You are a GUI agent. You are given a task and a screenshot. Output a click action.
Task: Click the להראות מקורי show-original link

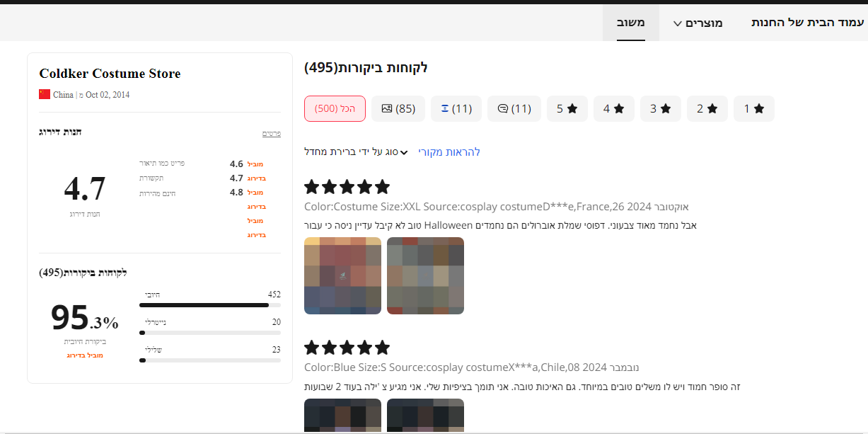tap(449, 152)
